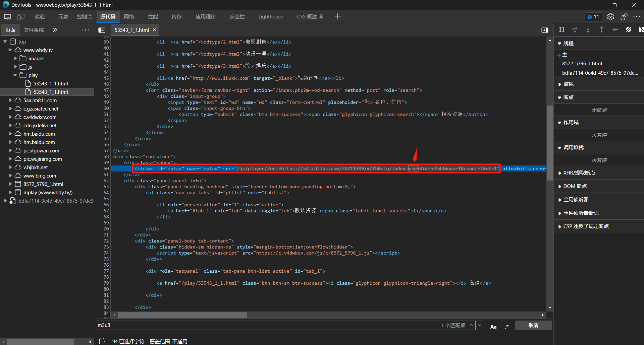The width and height of the screenshot is (644, 345).
Task: Open the issues counter showing 11
Action: click(593, 17)
